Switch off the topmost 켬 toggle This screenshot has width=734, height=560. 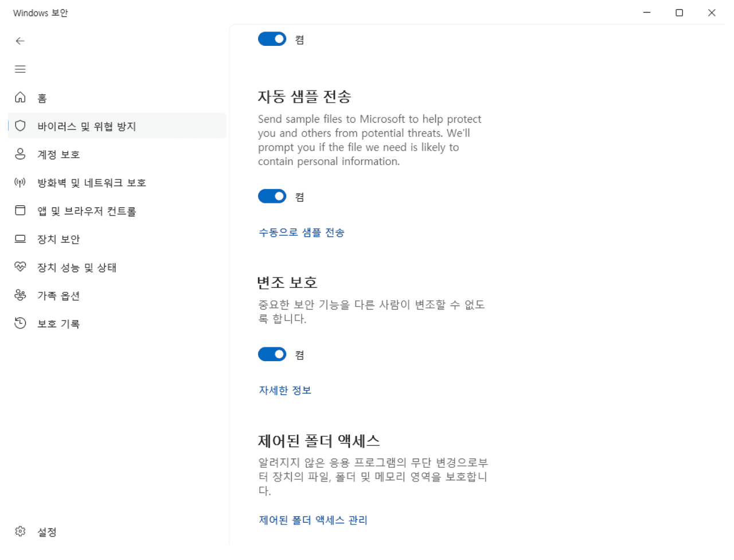272,38
